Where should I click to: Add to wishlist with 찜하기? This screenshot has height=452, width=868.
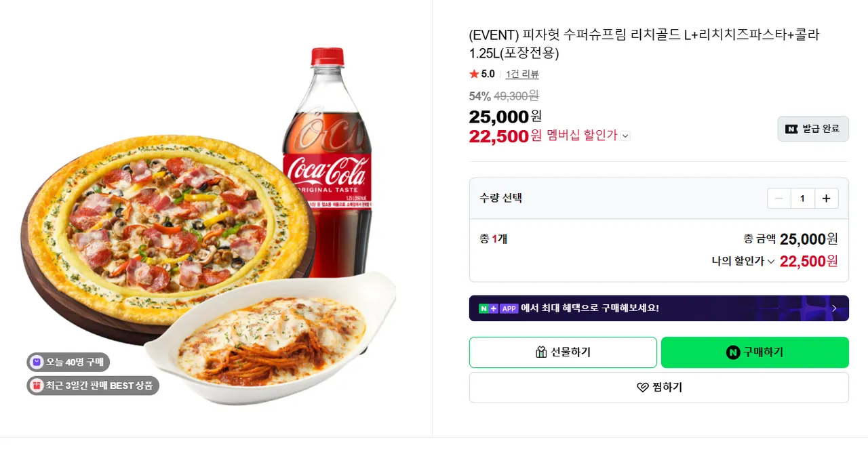point(658,388)
